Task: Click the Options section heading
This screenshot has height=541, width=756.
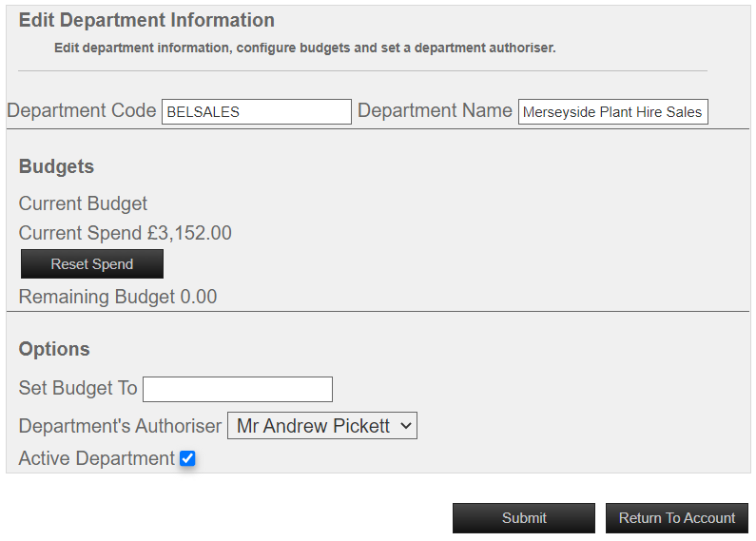Action: point(54,349)
